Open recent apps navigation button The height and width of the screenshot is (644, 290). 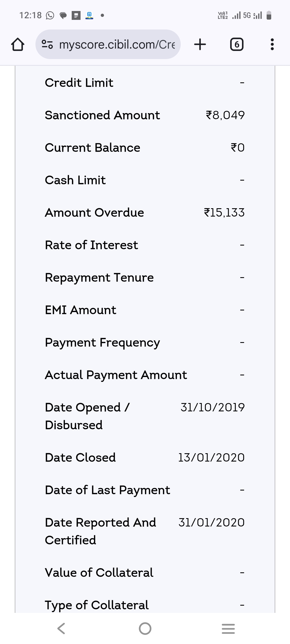coord(228,628)
